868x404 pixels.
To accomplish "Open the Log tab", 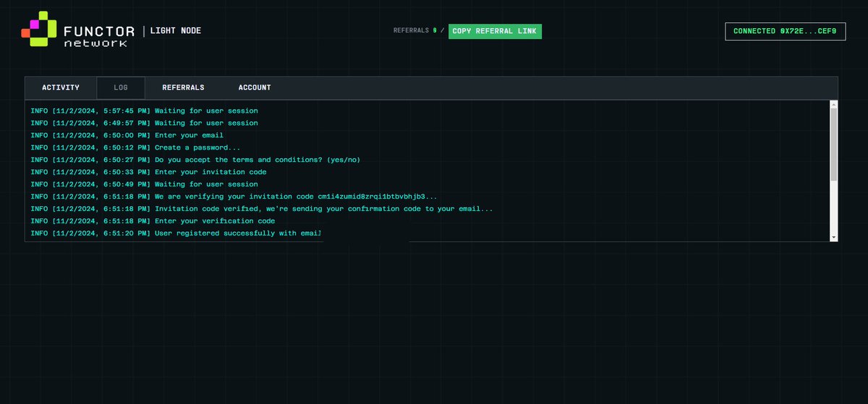I will point(121,87).
